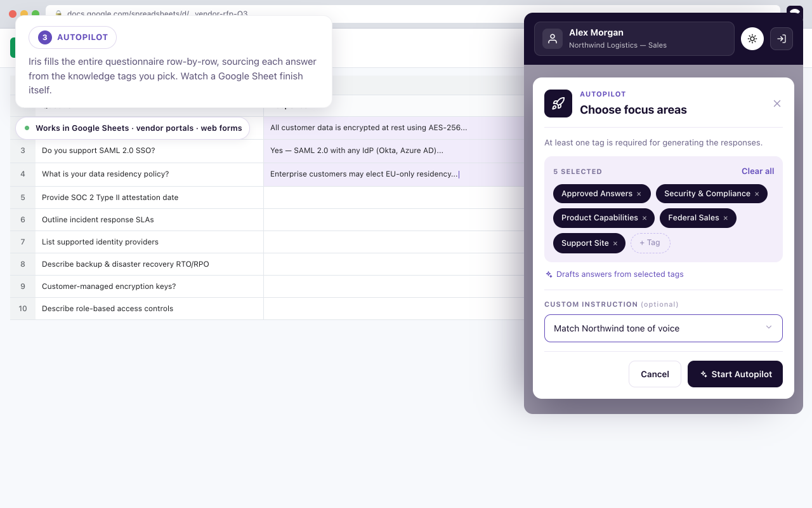Click the step 3 Autopilot badge
This screenshot has width=812, height=508.
point(73,37)
